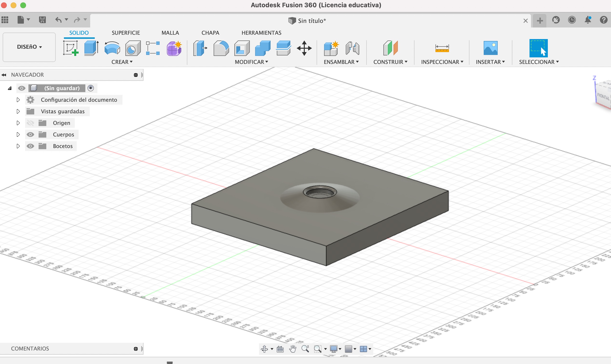Screen dimensions: 611x364
Task: Expand the Origen folder
Action: (18, 123)
